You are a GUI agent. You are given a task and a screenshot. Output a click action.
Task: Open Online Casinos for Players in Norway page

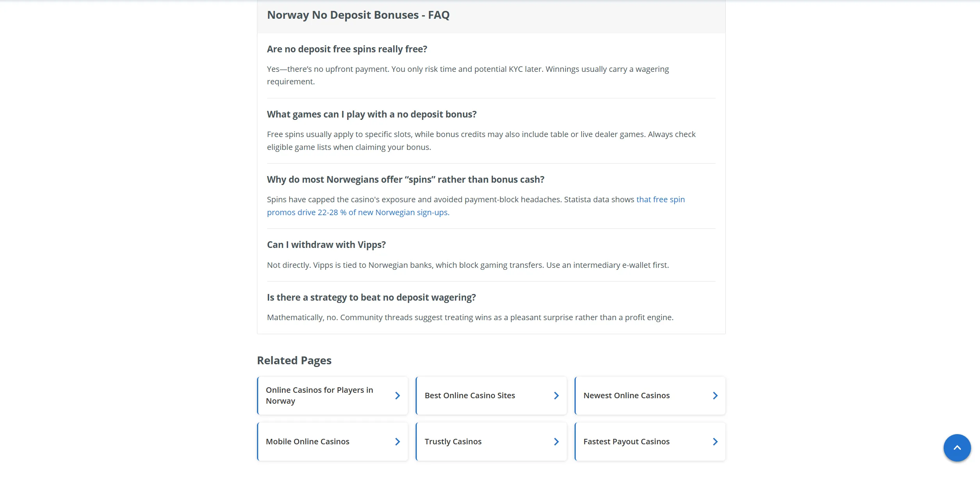point(332,395)
